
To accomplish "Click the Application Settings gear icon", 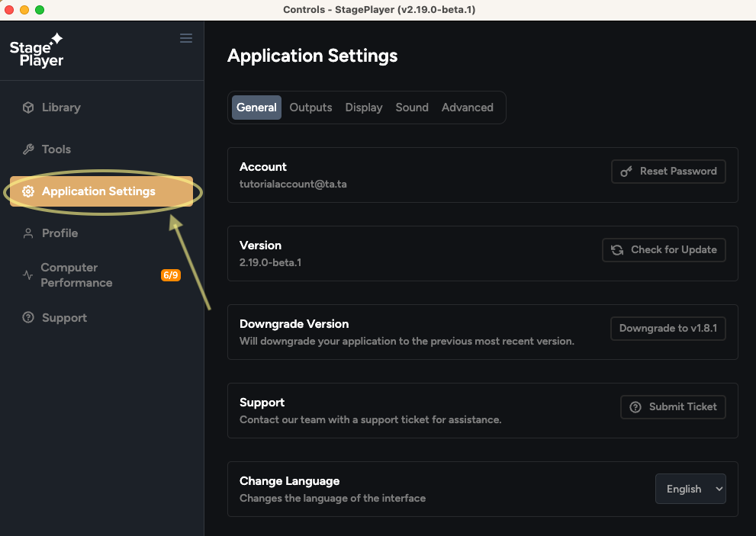I will tap(28, 191).
